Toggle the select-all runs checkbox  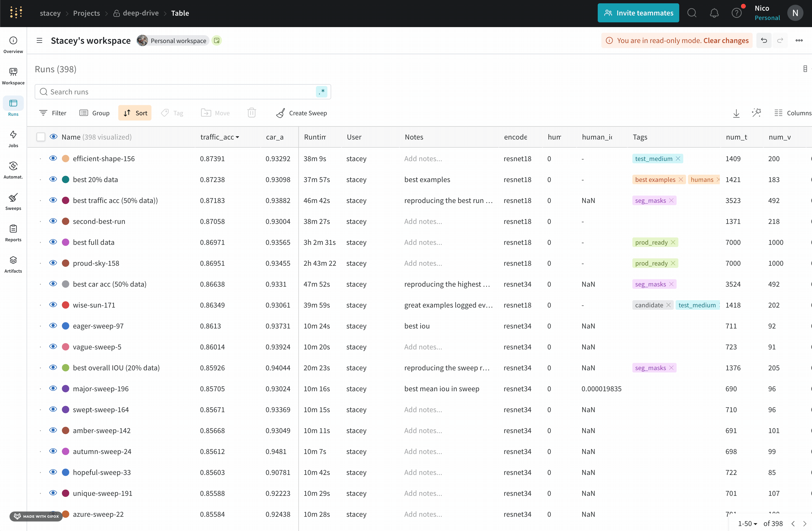coord(41,137)
